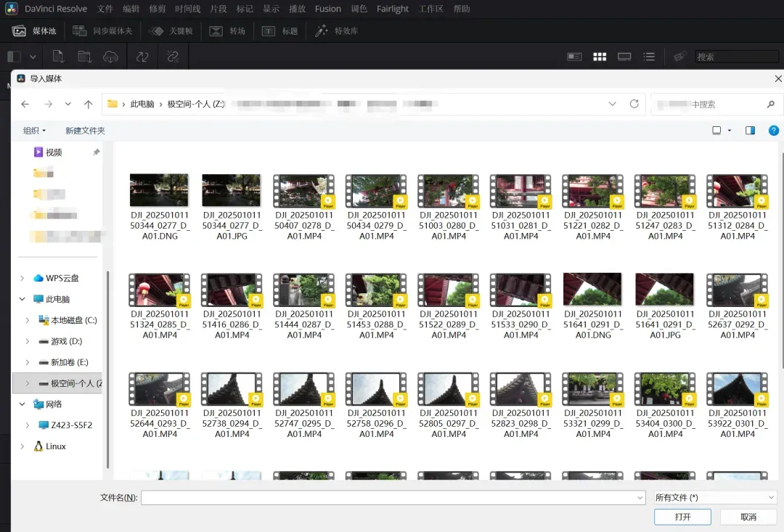Click the 打开 open button
This screenshot has height=532, width=784.
click(682, 517)
